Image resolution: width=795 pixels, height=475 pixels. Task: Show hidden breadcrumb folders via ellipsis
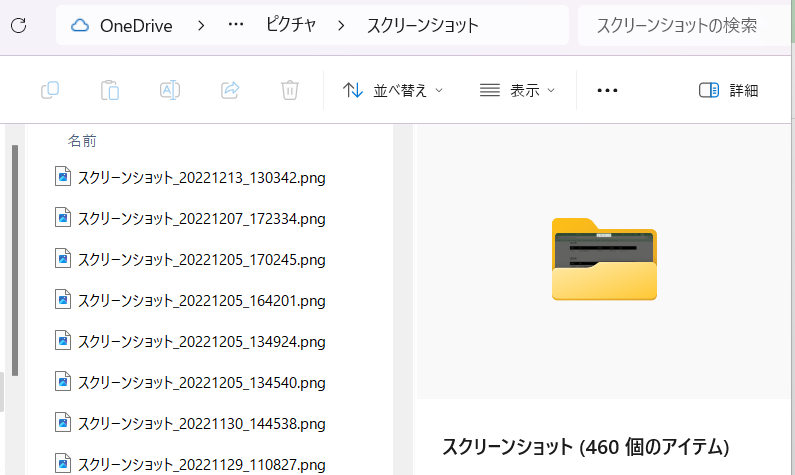236,24
